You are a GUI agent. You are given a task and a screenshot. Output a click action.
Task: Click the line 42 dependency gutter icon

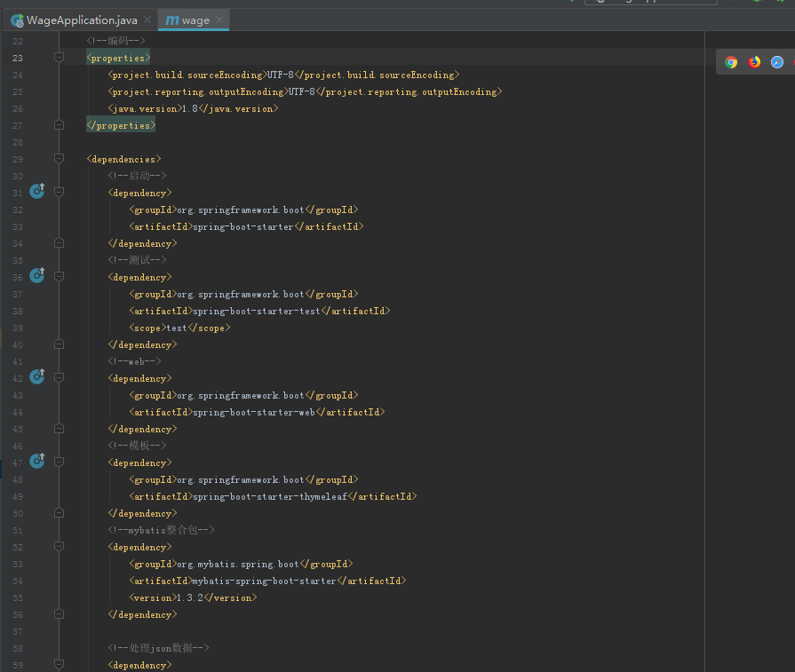coord(37,376)
